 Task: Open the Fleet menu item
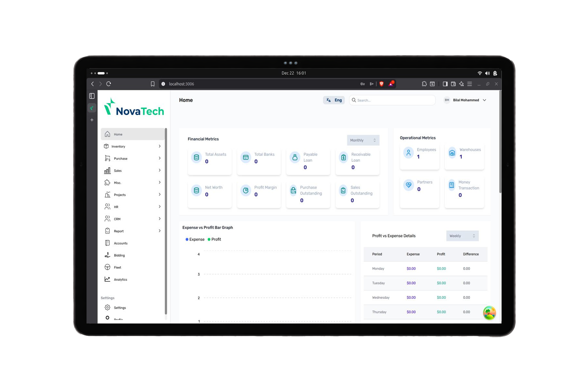click(x=132, y=267)
